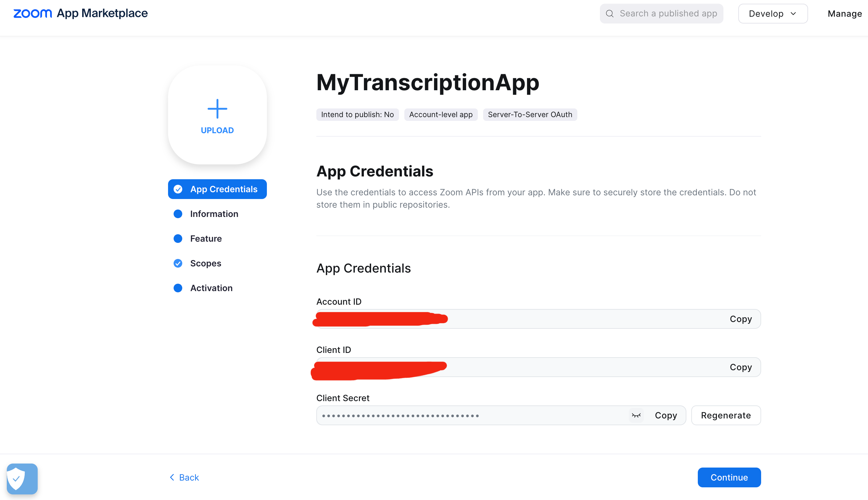
Task: Click the App Marketplace title text
Action: 102,13
